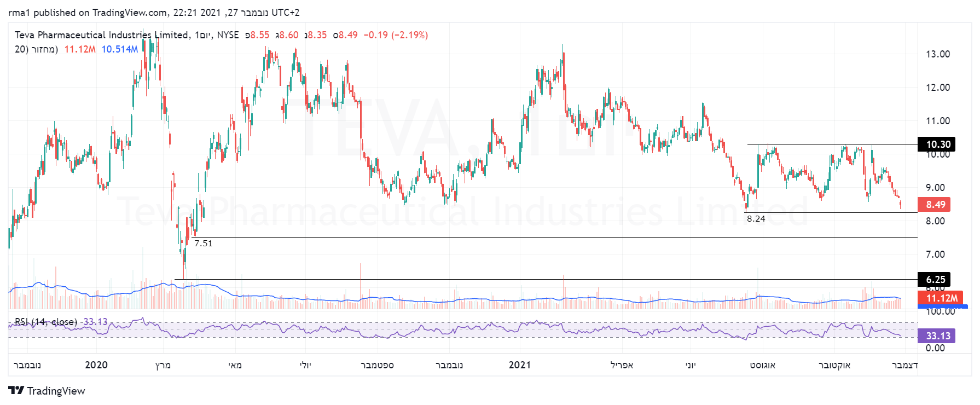Click the 9.00 price scale label
The height and width of the screenshot is (405, 980).
(x=935, y=188)
